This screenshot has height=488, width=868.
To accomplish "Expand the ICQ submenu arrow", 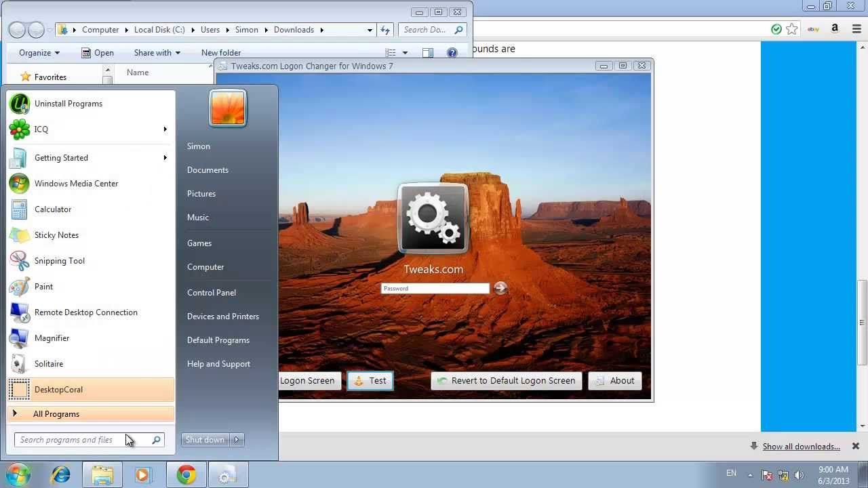I will pos(165,129).
